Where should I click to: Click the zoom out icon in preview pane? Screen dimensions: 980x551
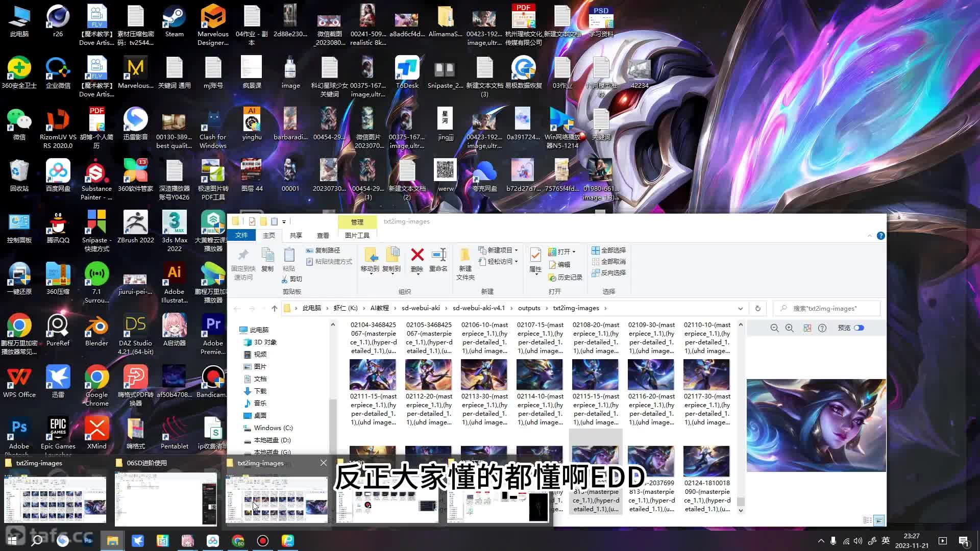(x=774, y=328)
